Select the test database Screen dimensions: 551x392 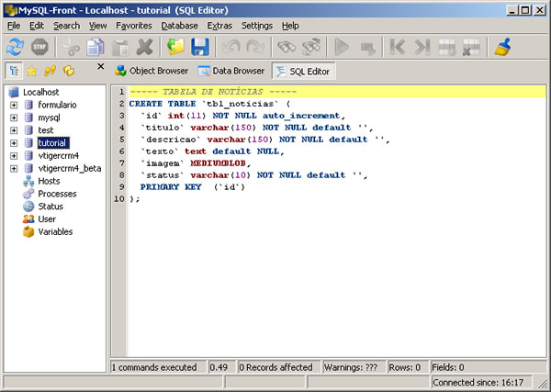point(46,130)
